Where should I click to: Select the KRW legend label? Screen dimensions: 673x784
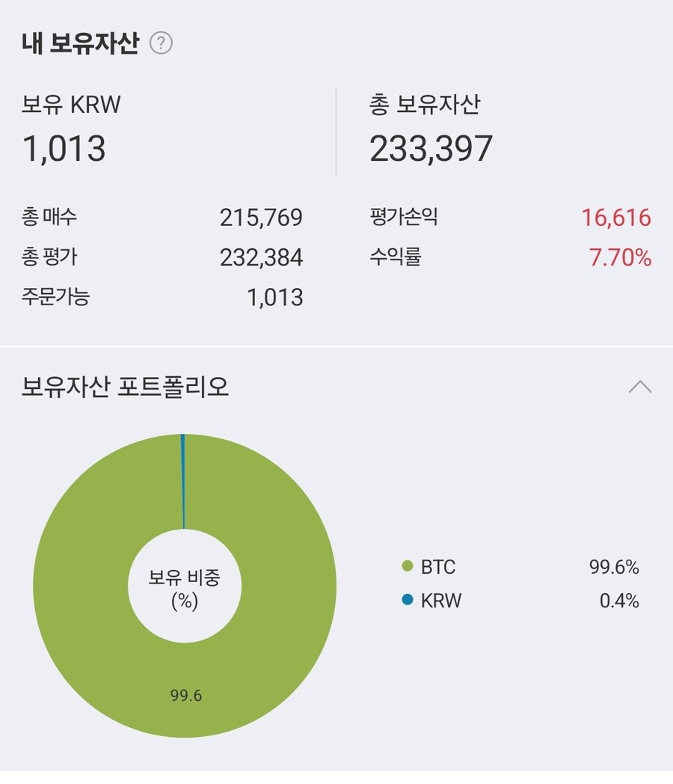(441, 601)
